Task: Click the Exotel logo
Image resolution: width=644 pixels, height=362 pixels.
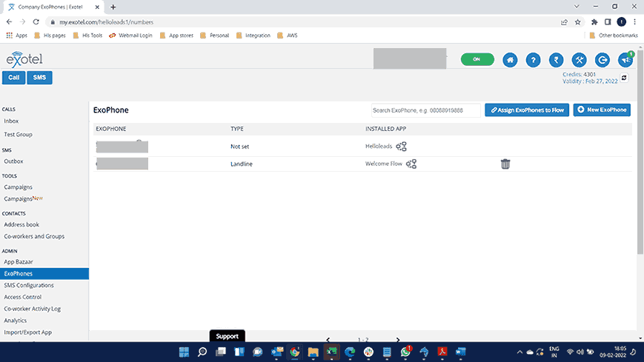Action: pos(24,59)
